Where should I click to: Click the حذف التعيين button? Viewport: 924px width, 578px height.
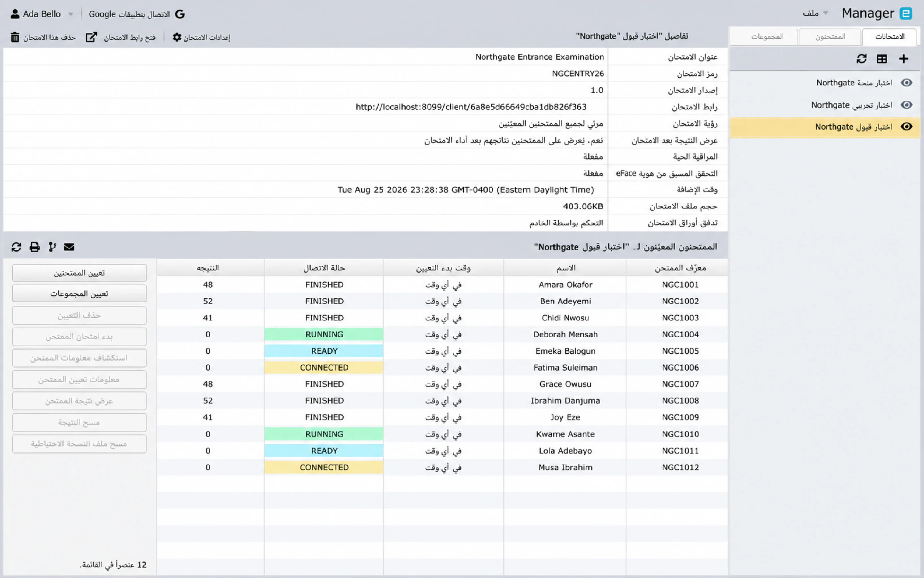(79, 315)
